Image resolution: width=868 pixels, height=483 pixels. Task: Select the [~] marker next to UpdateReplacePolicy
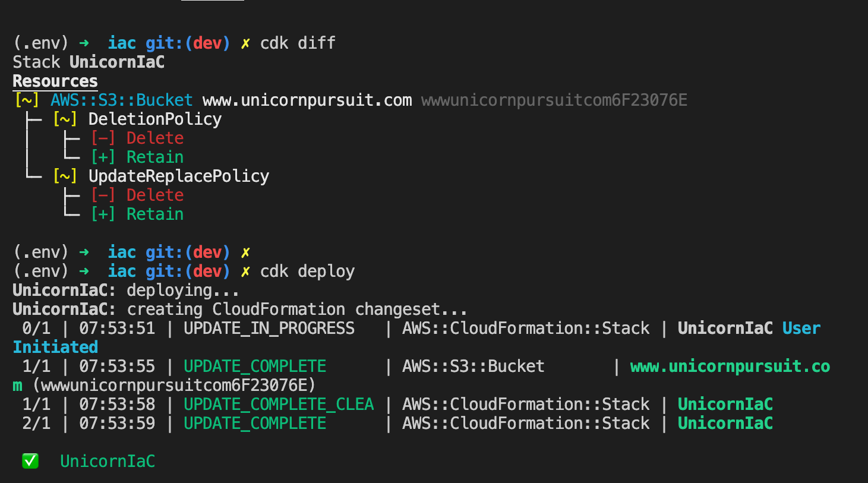(65, 176)
